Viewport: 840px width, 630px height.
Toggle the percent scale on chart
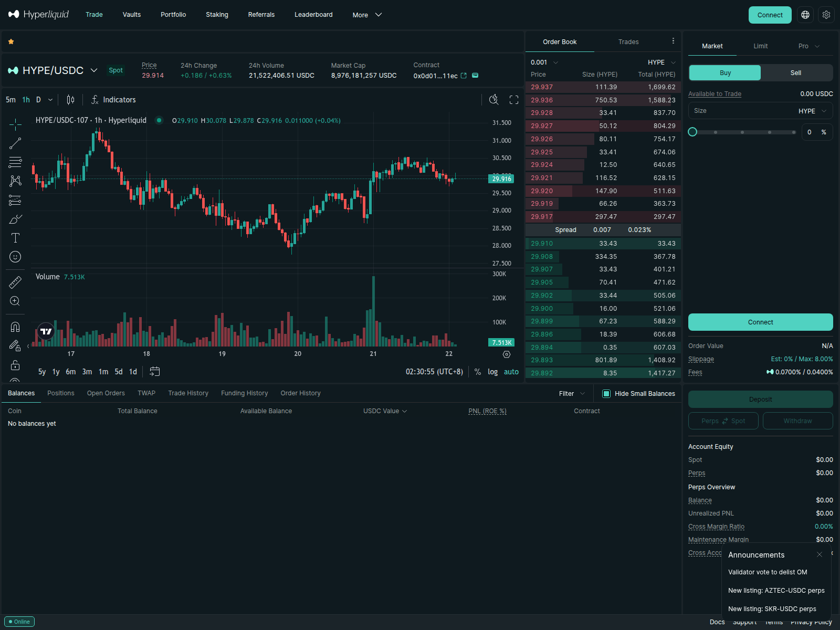pos(478,372)
